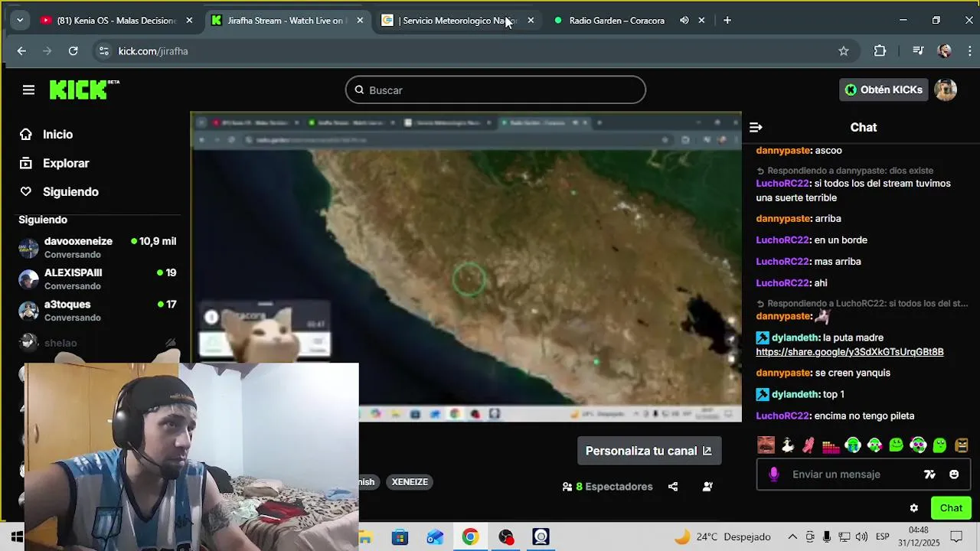Switch to the Kenia OS YouTube tab

[x=115, y=21]
